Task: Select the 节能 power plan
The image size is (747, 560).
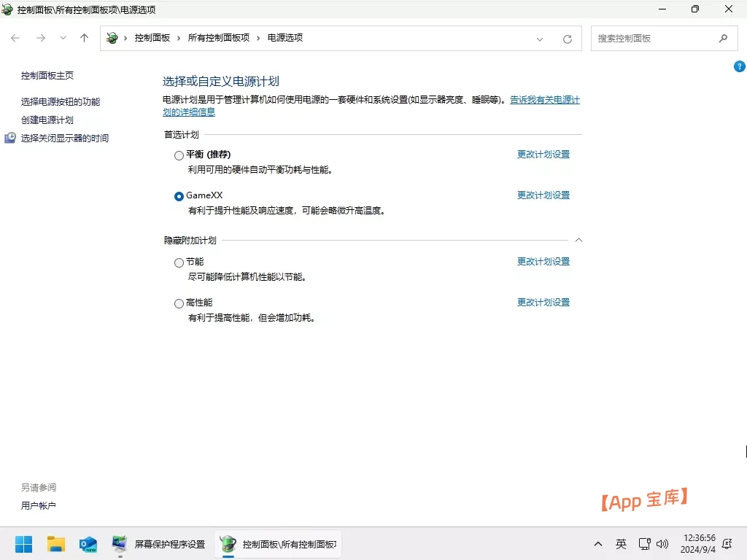Action: coord(179,262)
